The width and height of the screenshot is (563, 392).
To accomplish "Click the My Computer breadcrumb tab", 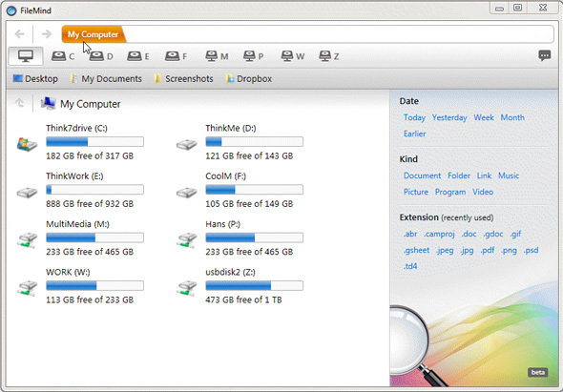I will [94, 34].
